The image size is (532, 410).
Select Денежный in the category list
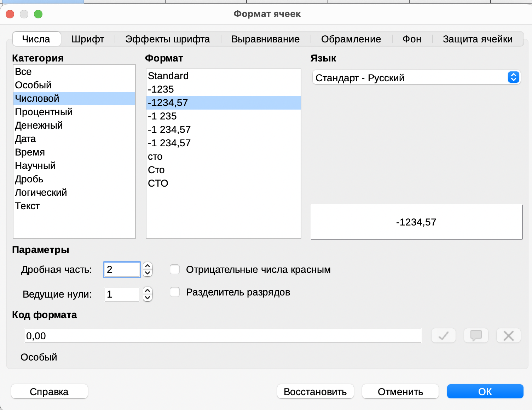tap(39, 125)
